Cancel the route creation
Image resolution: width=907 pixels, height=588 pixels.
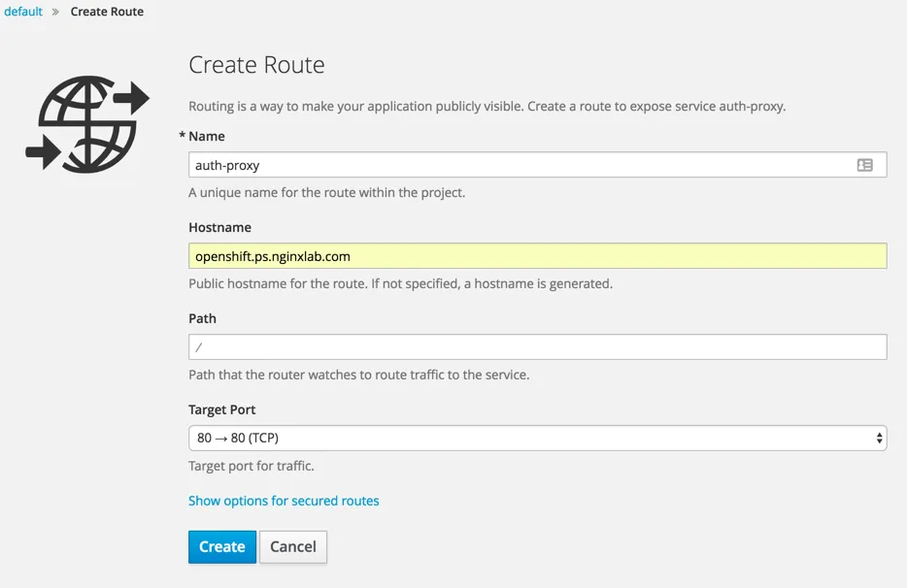click(292, 546)
